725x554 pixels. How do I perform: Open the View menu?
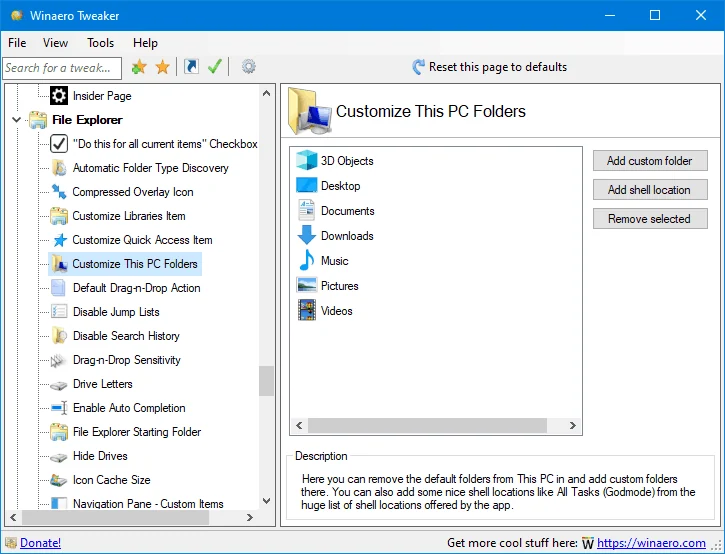55,43
